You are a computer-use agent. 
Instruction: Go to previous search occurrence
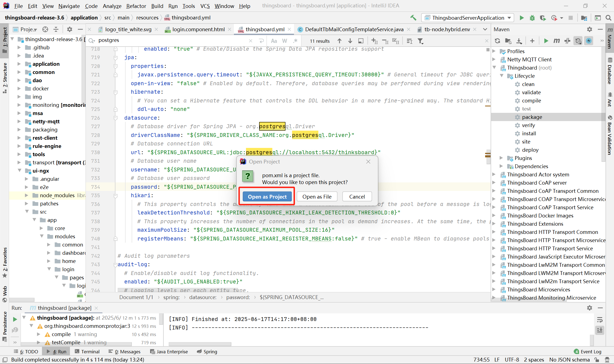tap(339, 41)
